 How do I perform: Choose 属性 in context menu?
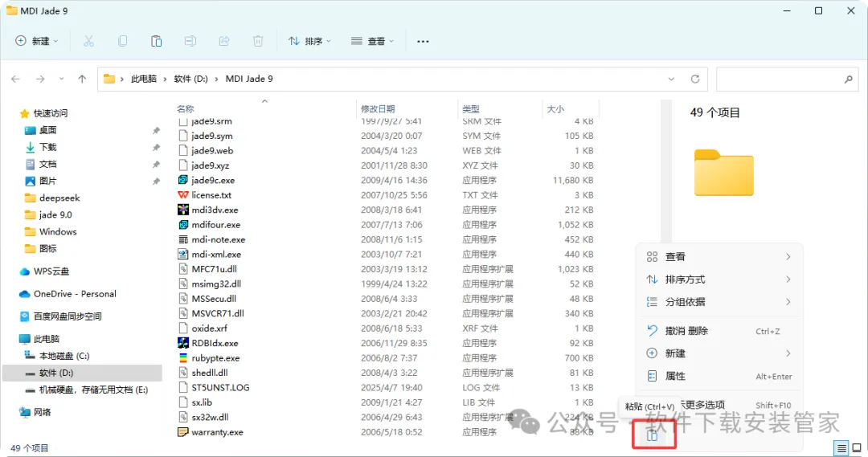719,376
